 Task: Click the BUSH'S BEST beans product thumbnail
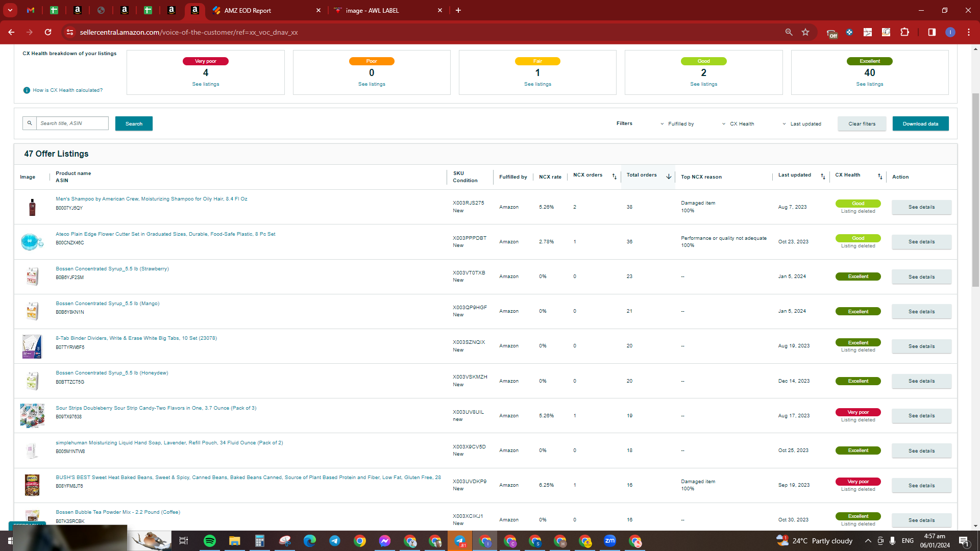click(x=32, y=485)
